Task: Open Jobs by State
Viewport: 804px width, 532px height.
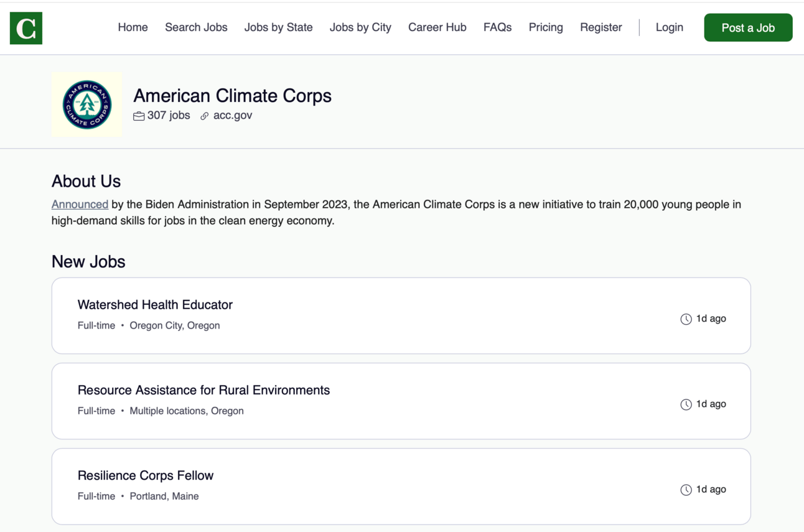Action: (x=278, y=27)
